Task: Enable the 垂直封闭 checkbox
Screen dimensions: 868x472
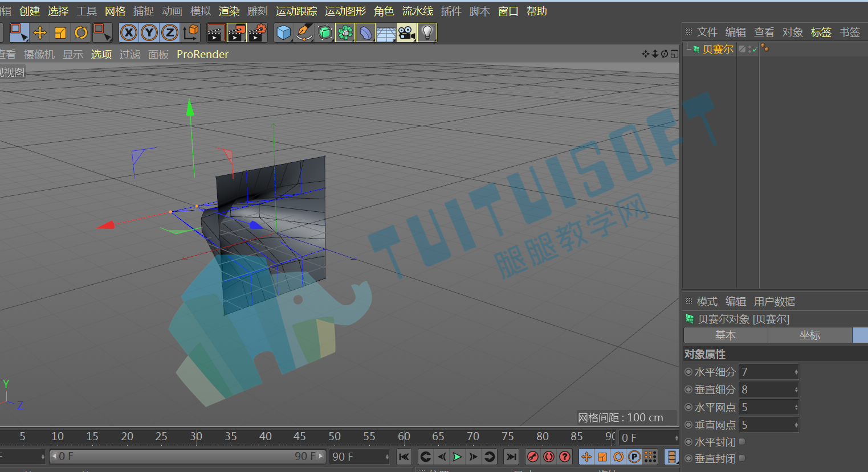Action: (741, 458)
